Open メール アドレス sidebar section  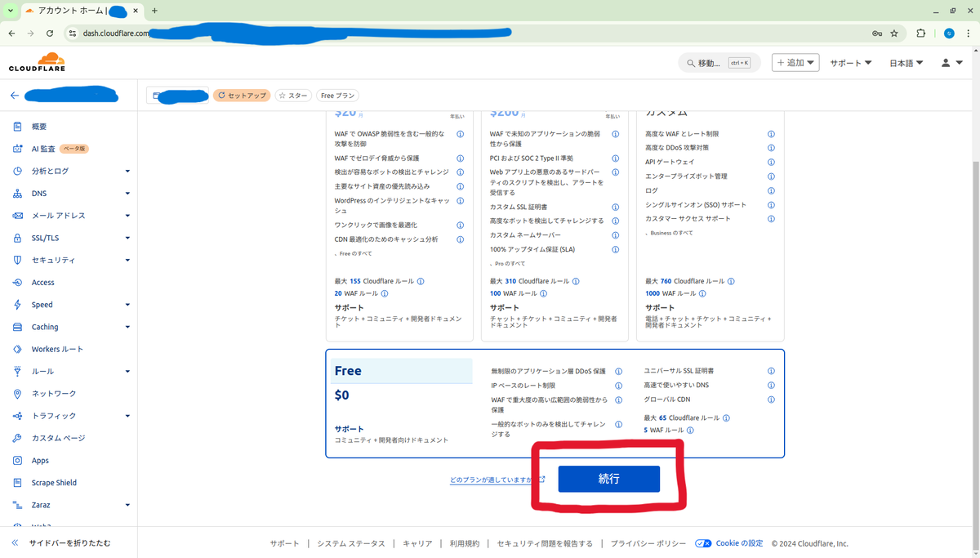[x=58, y=216]
